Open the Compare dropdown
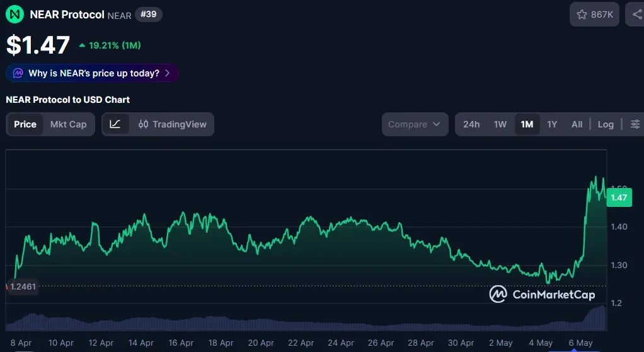This screenshot has width=644, height=352. 415,124
